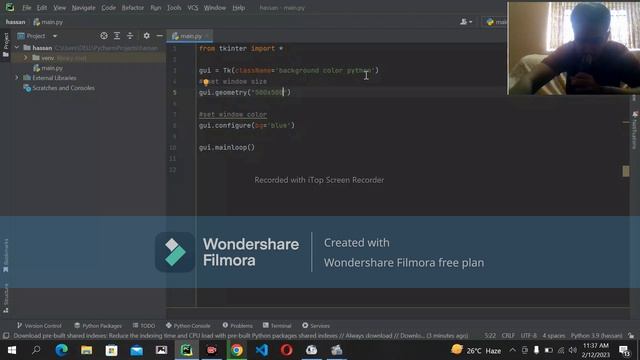Open Microsoft Edge from taskbar
Viewport: 640px width, 360px height.
[x=62, y=350]
